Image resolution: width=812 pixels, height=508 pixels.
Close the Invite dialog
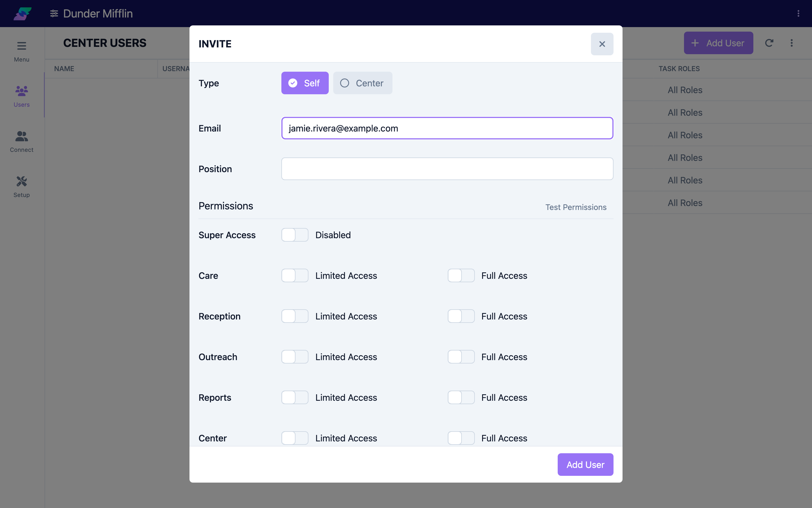pos(602,44)
